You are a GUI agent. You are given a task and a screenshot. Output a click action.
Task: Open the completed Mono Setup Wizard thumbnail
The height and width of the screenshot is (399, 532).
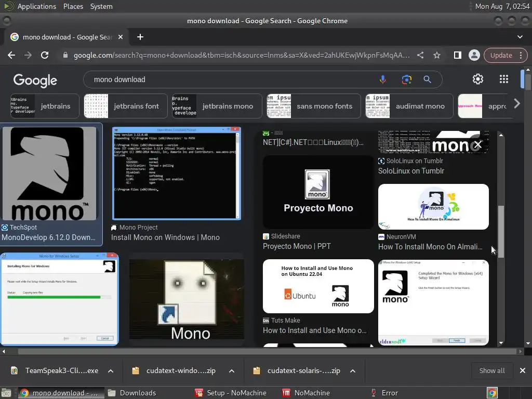(433, 303)
